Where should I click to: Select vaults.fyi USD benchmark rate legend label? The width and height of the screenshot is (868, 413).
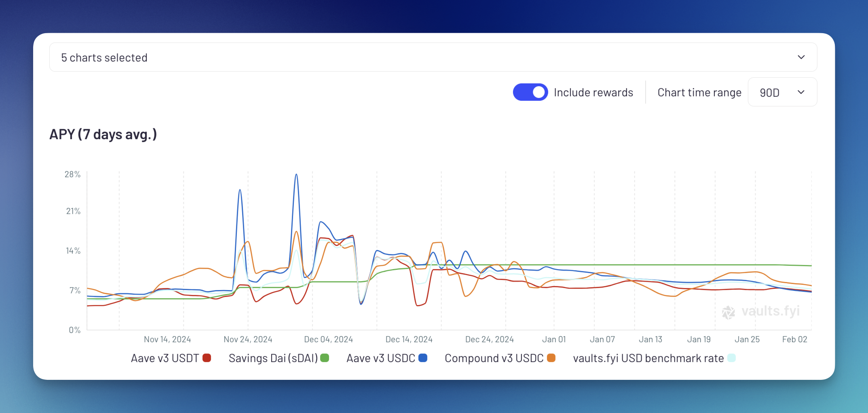648,358
